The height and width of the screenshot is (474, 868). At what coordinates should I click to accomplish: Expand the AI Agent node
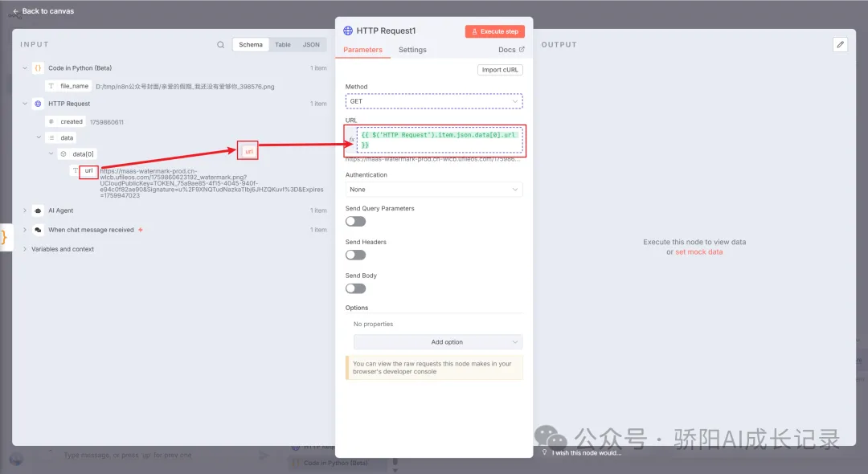pyautogui.click(x=25, y=210)
